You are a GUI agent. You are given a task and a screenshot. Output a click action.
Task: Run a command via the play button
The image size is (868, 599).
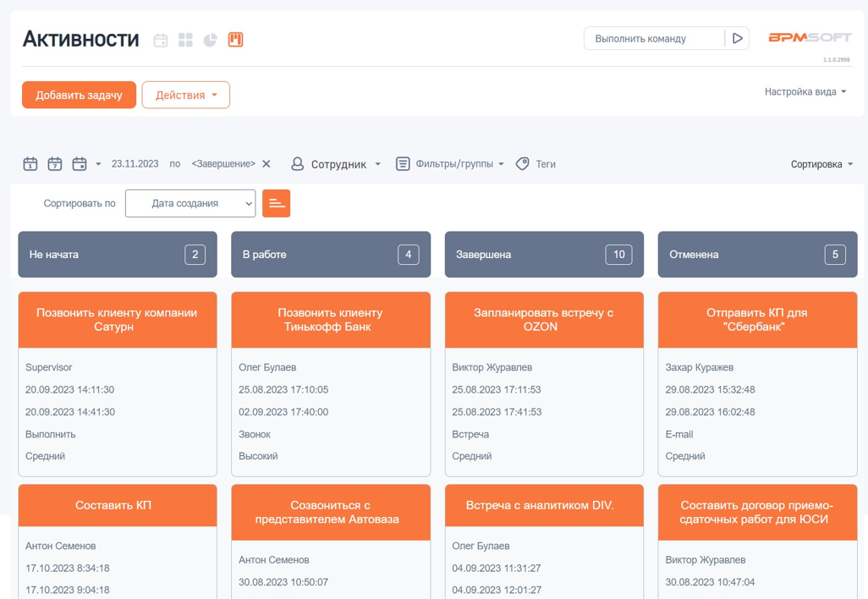737,38
